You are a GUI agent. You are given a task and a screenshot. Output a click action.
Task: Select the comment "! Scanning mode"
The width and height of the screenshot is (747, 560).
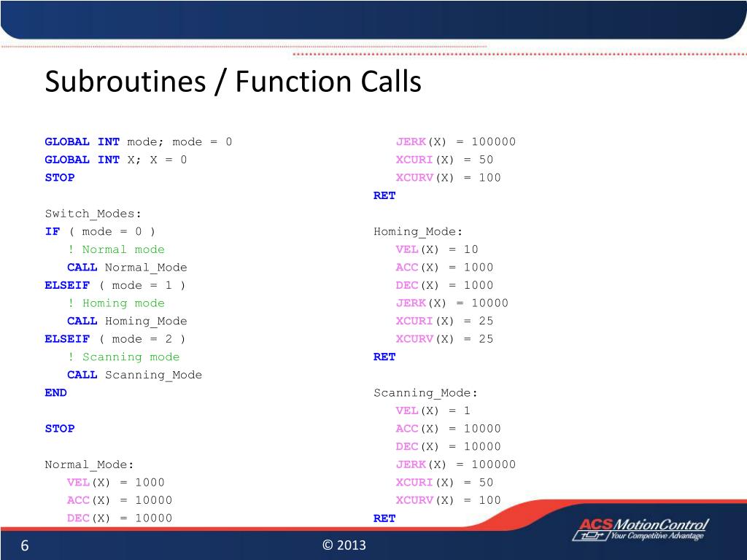124,357
